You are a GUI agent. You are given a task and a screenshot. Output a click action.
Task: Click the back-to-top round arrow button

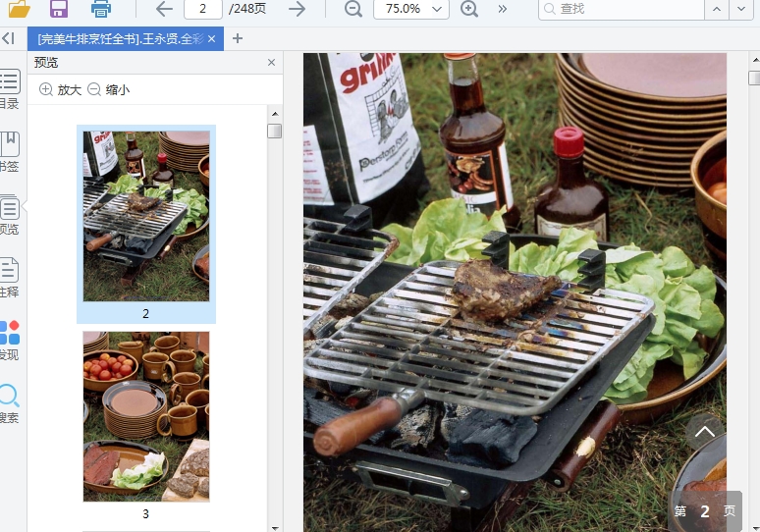(x=704, y=432)
